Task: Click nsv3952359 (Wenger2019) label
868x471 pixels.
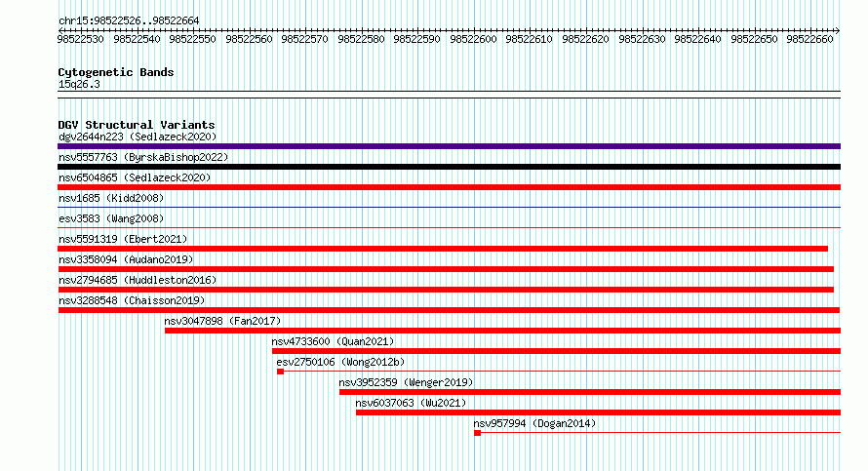Action: pos(406,382)
